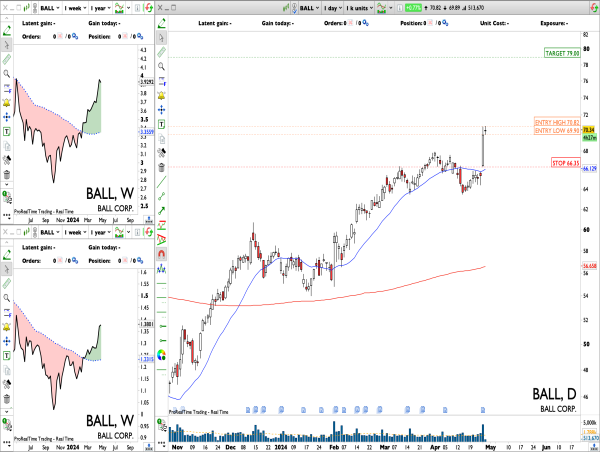
Task: Open BALL ticker dropdown in daily chart
Action: (x=309, y=8)
